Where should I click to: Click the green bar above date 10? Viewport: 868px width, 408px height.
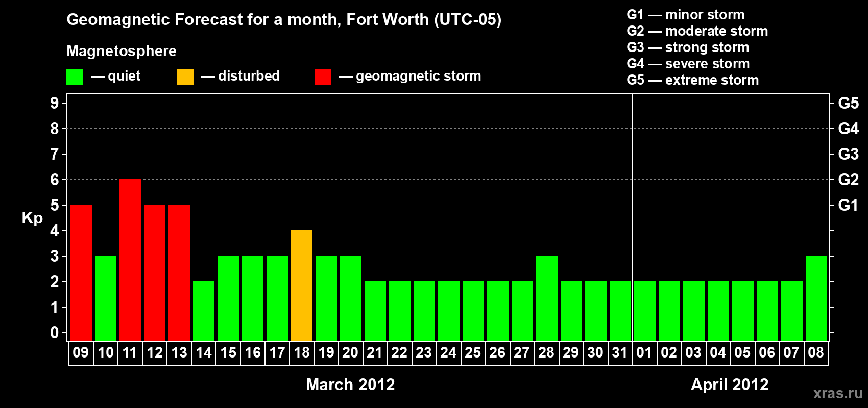[106, 298]
